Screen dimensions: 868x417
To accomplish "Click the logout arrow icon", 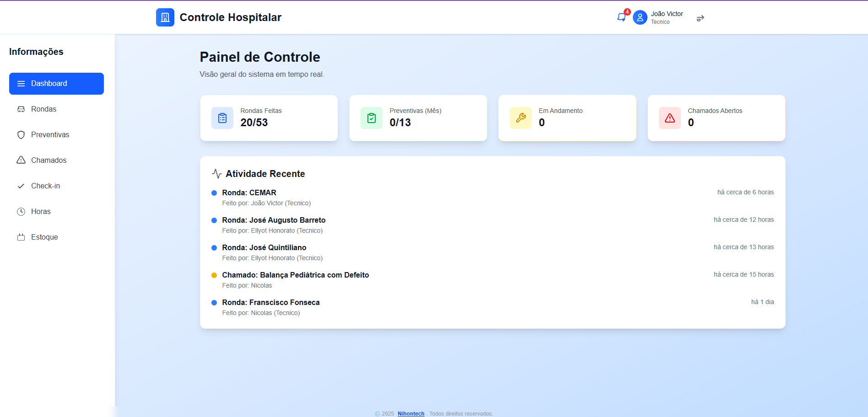I will (x=700, y=18).
